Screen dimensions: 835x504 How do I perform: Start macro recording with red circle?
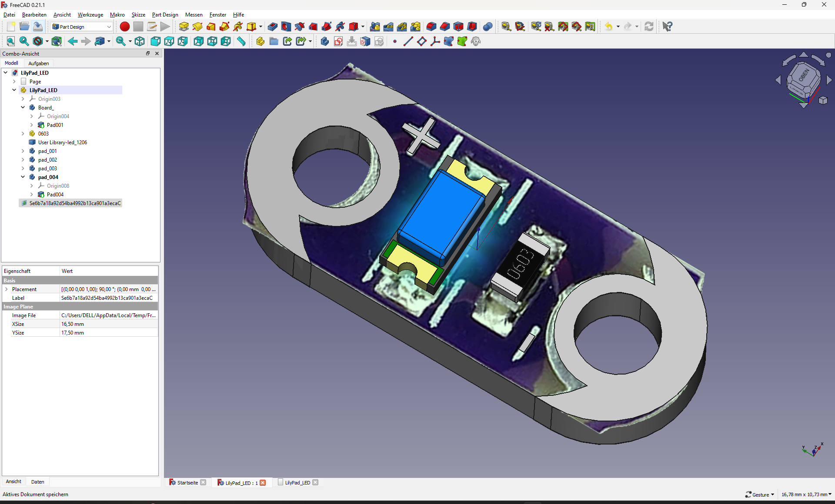tap(125, 27)
